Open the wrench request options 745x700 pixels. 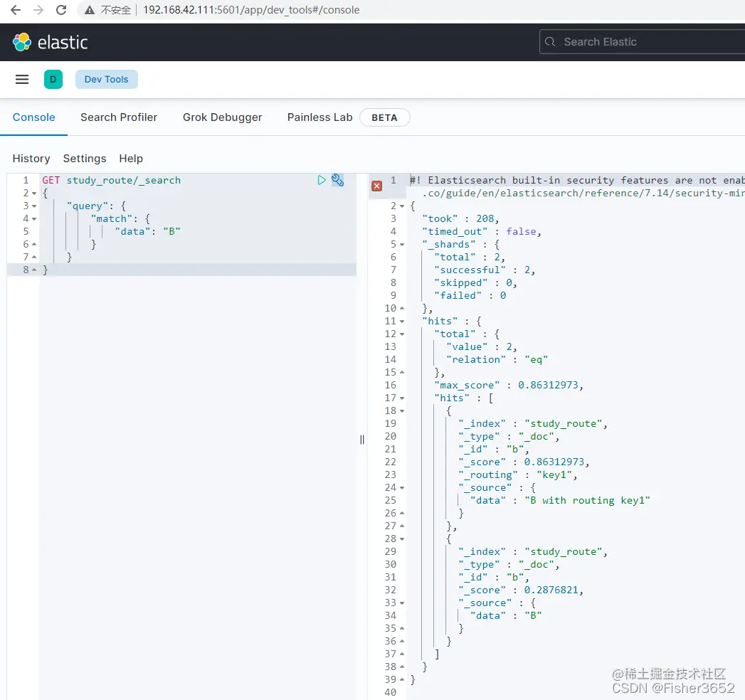coord(337,180)
